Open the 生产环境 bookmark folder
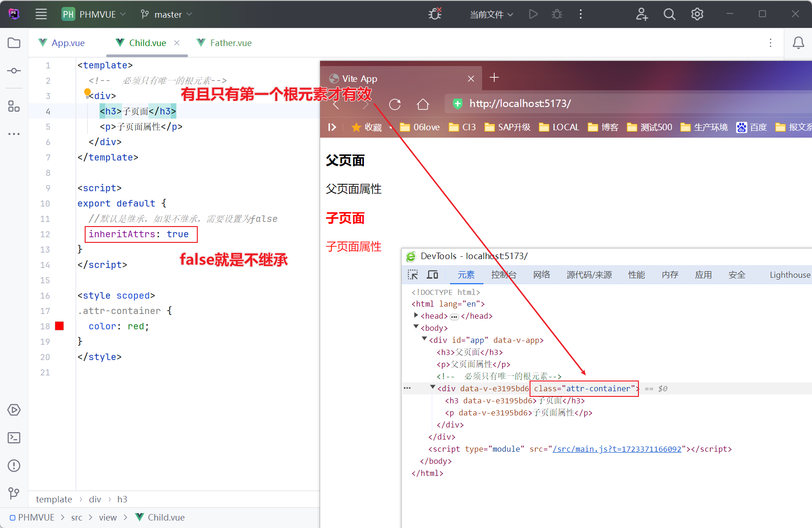812x528 pixels. coord(704,127)
